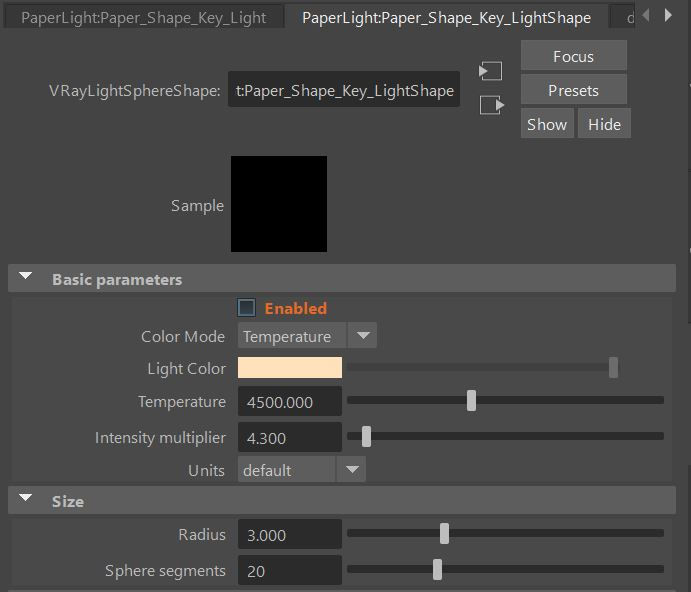
Task: Collapse the Size section
Action: 26,498
